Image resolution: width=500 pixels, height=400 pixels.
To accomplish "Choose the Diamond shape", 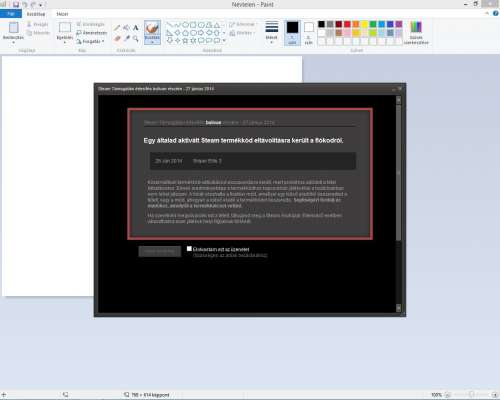I will 177,33.
